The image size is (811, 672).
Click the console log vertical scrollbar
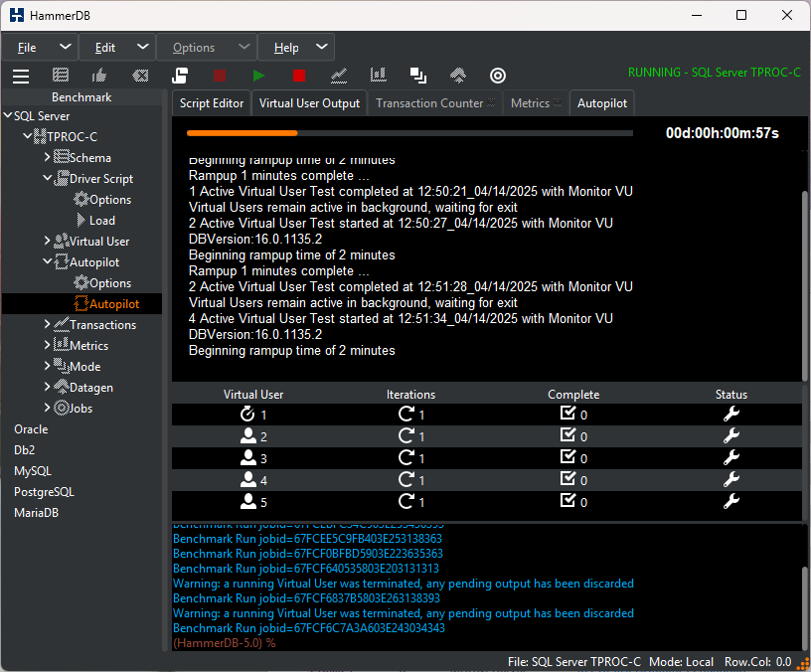click(x=805, y=607)
